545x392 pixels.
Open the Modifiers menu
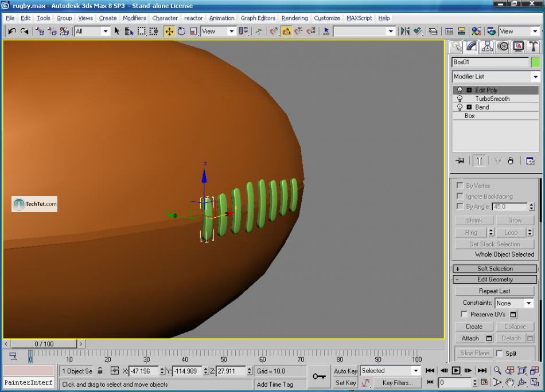click(134, 18)
